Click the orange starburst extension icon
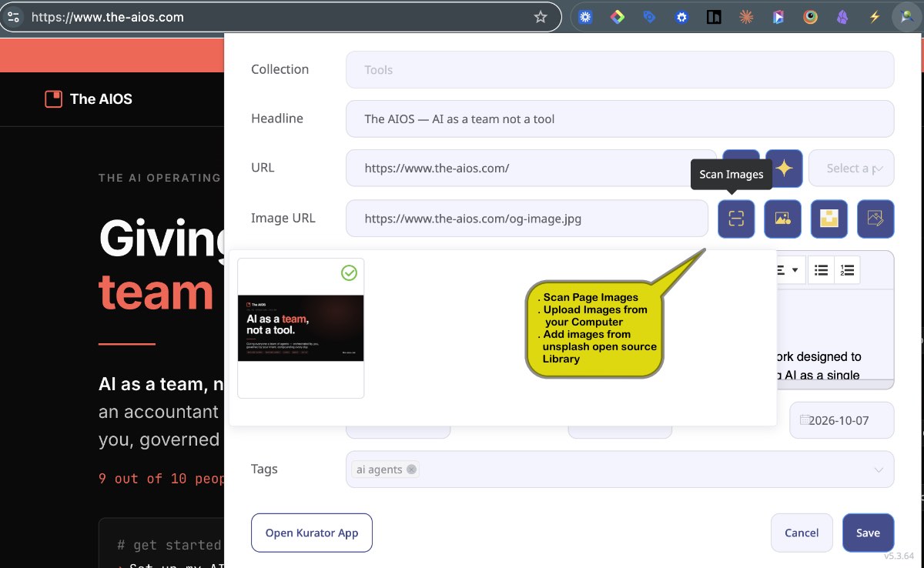This screenshot has width=924, height=568. point(745,17)
